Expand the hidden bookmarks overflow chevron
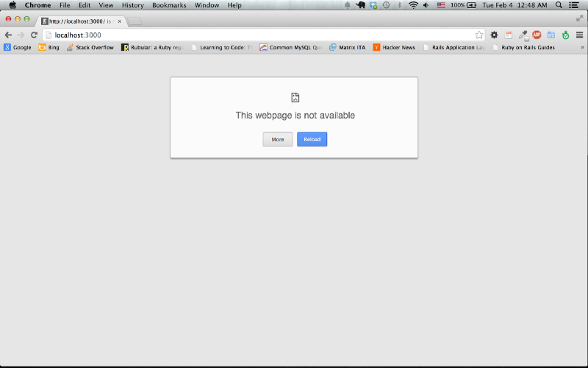This screenshot has width=588, height=368. click(582, 47)
